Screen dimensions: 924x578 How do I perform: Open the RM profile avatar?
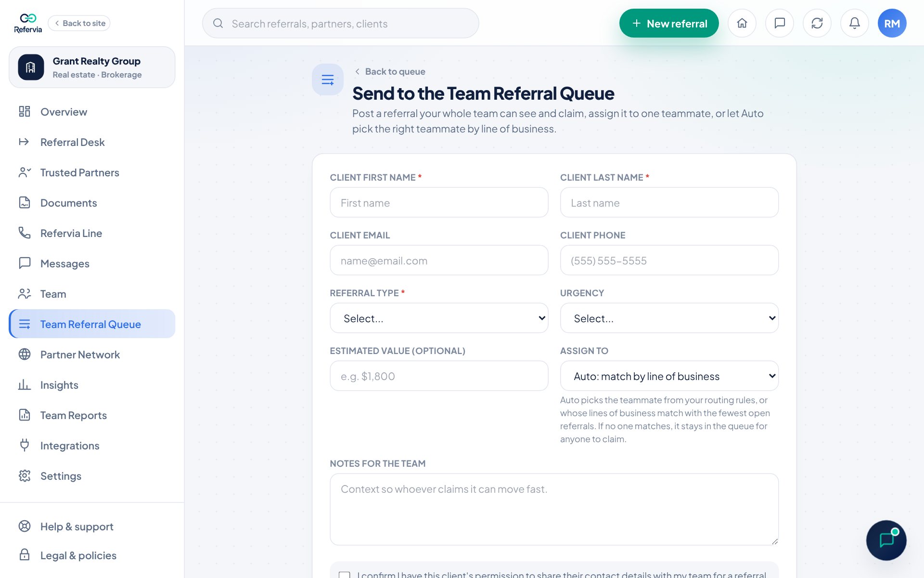click(x=892, y=23)
